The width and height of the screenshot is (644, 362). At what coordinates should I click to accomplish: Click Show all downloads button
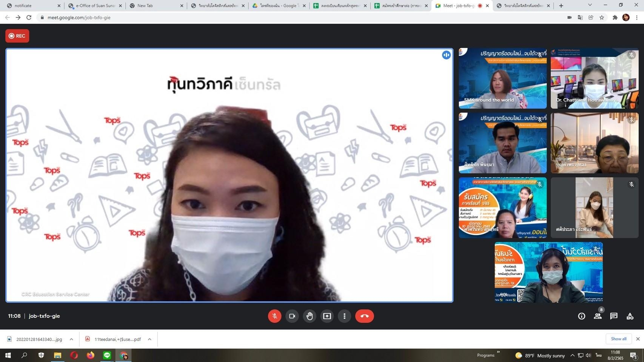(x=618, y=339)
